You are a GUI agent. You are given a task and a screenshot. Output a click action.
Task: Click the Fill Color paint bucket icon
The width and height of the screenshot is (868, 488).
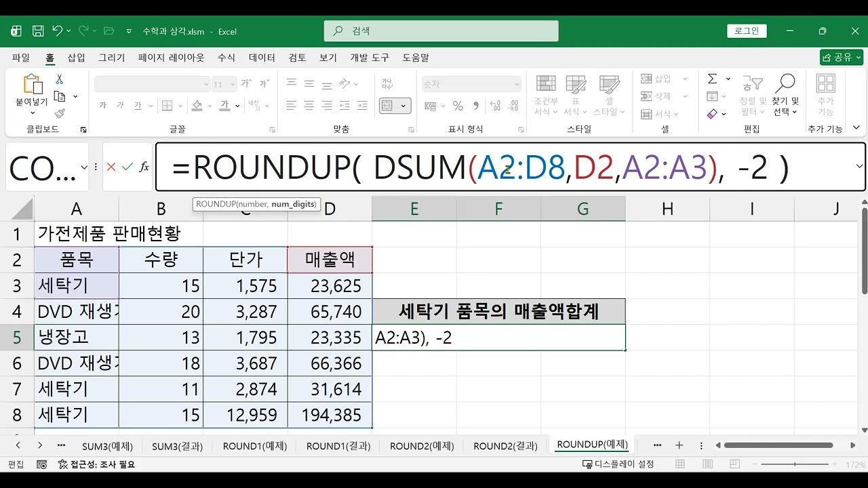(197, 106)
